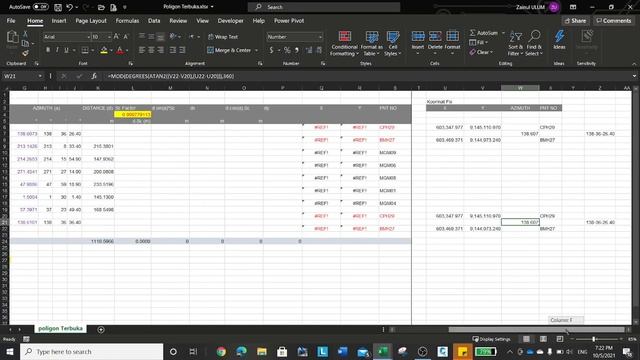
Task: Apply Percent Style format
Action: coord(287,50)
